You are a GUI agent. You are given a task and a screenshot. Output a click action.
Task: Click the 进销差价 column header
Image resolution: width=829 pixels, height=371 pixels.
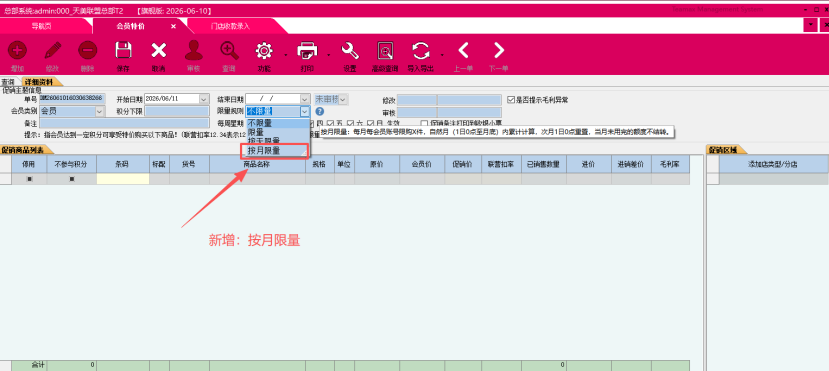pyautogui.click(x=631, y=164)
